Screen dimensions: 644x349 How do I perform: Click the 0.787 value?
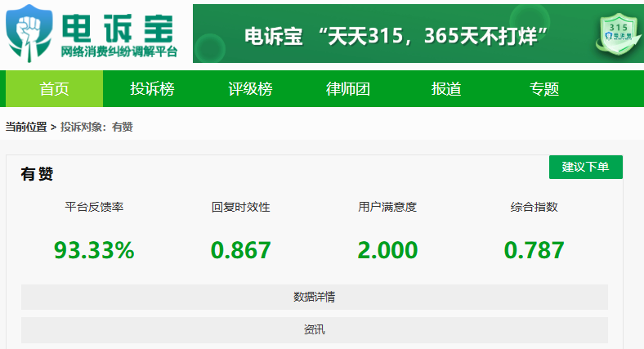[x=534, y=250]
